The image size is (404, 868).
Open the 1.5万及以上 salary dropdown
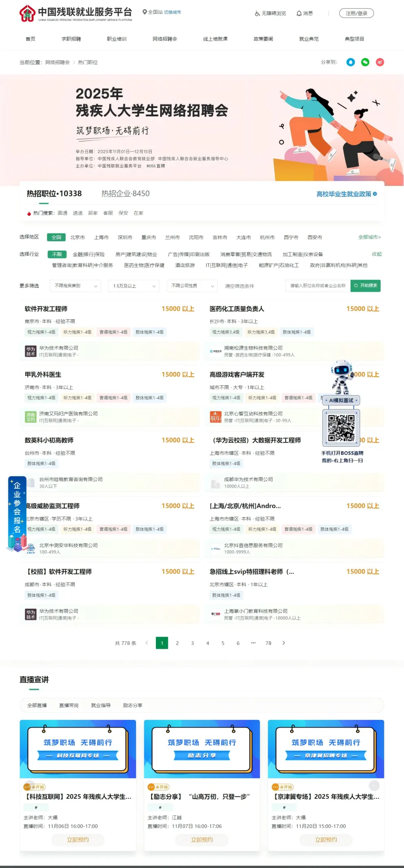pyautogui.click(x=134, y=286)
